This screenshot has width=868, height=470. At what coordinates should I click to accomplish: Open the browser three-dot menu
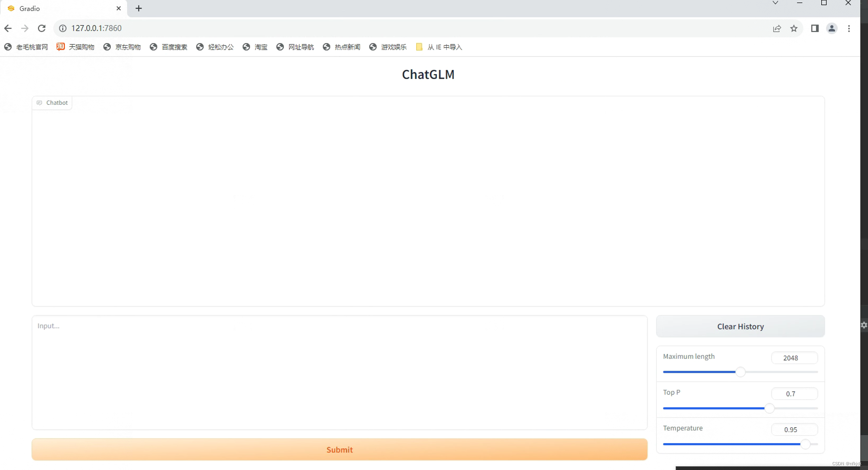[x=849, y=28]
